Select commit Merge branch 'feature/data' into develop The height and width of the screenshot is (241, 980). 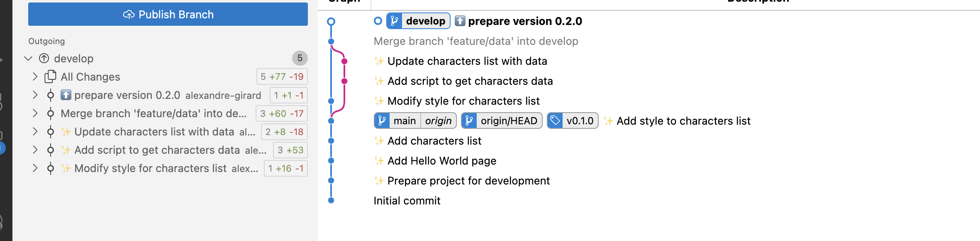pos(476,41)
